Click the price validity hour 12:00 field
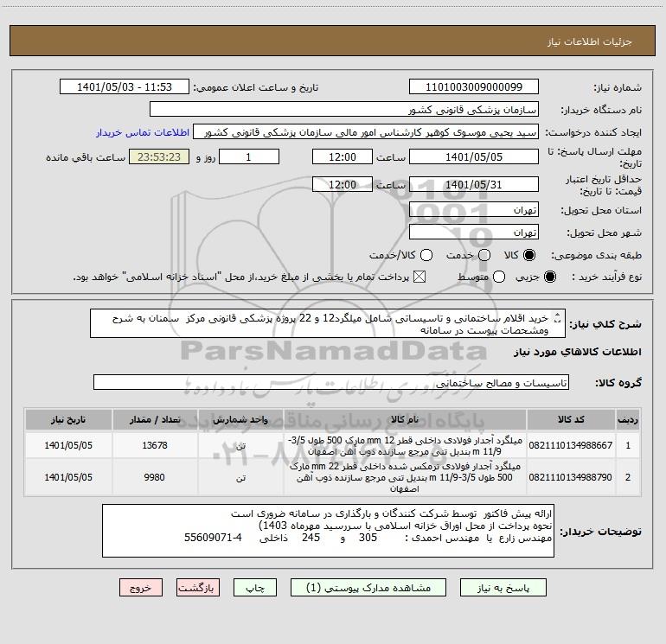666x644 pixels. pyautogui.click(x=343, y=184)
